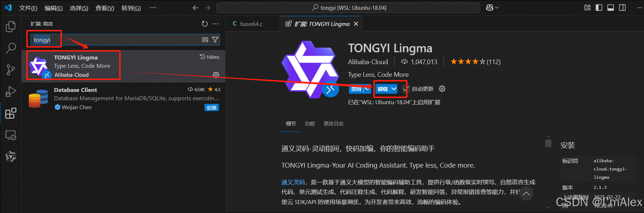Click the 168ms activation time
This screenshot has height=213, width=644.
click(x=210, y=57)
